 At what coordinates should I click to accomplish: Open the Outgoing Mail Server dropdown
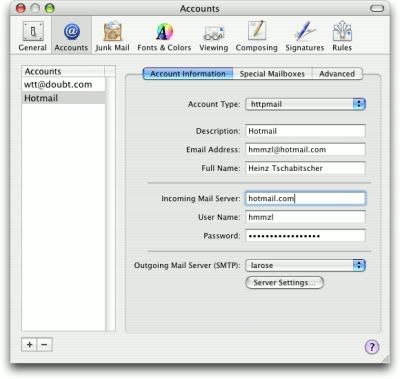pyautogui.click(x=306, y=265)
